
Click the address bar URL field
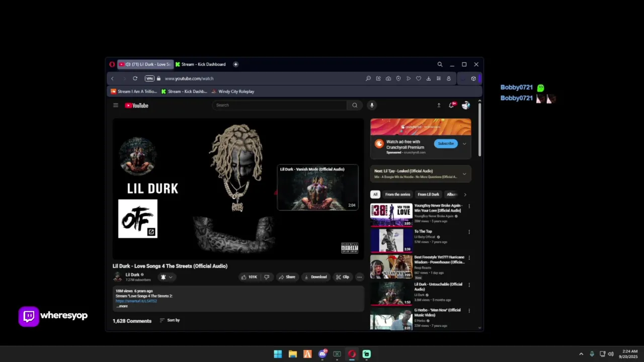pos(189,78)
